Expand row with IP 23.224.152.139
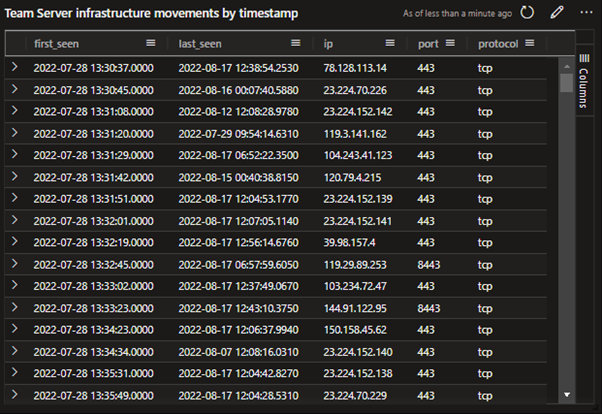 pyautogui.click(x=15, y=198)
